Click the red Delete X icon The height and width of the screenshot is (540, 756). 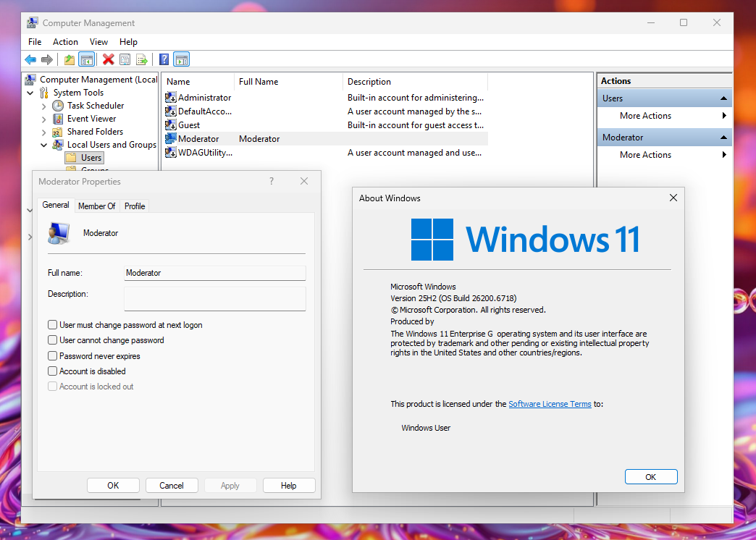(x=109, y=59)
